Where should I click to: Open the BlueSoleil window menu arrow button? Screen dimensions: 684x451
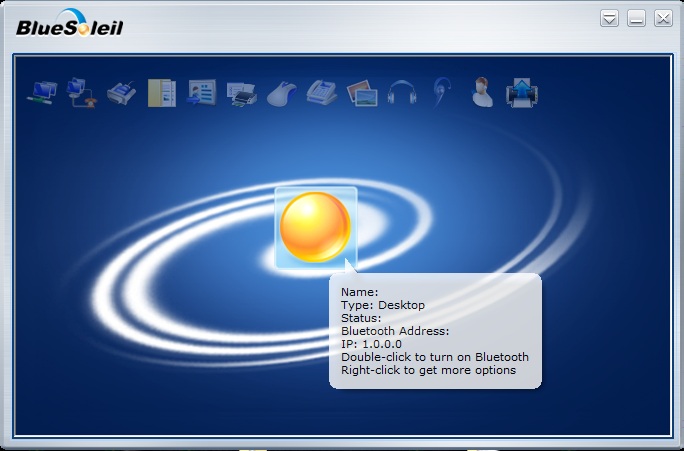pyautogui.click(x=609, y=18)
